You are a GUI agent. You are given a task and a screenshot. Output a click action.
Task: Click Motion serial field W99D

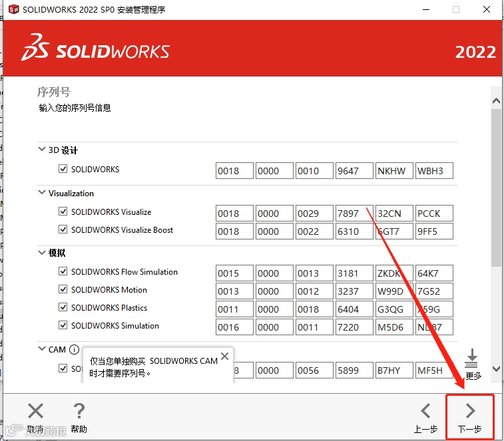coord(394,291)
